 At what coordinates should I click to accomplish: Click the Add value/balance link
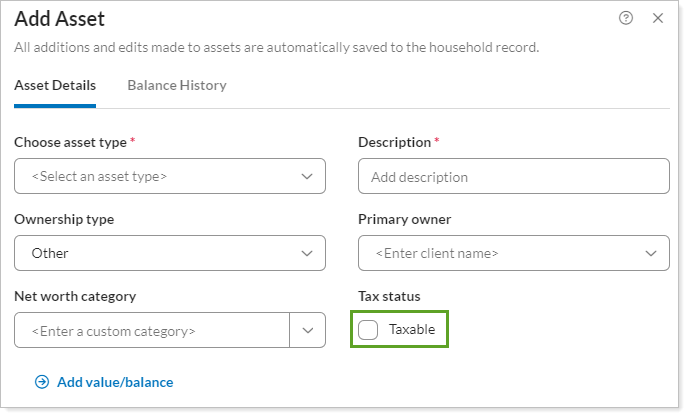click(115, 382)
